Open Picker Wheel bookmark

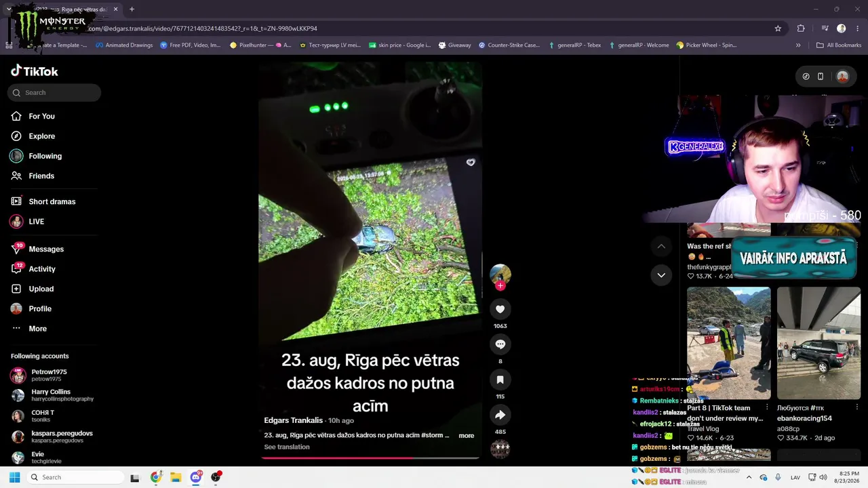[x=707, y=45]
